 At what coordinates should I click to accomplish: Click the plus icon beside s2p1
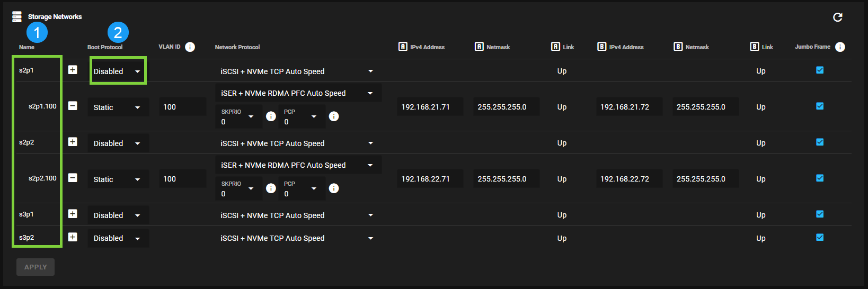73,70
